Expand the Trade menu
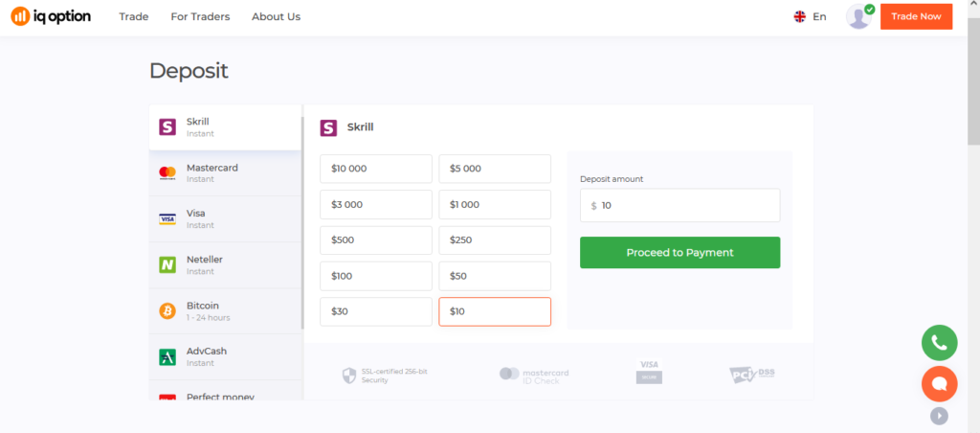 [x=134, y=16]
